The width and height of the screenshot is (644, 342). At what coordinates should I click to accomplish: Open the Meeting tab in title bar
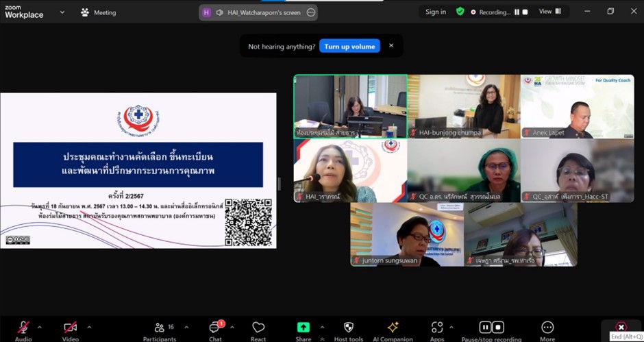99,12
